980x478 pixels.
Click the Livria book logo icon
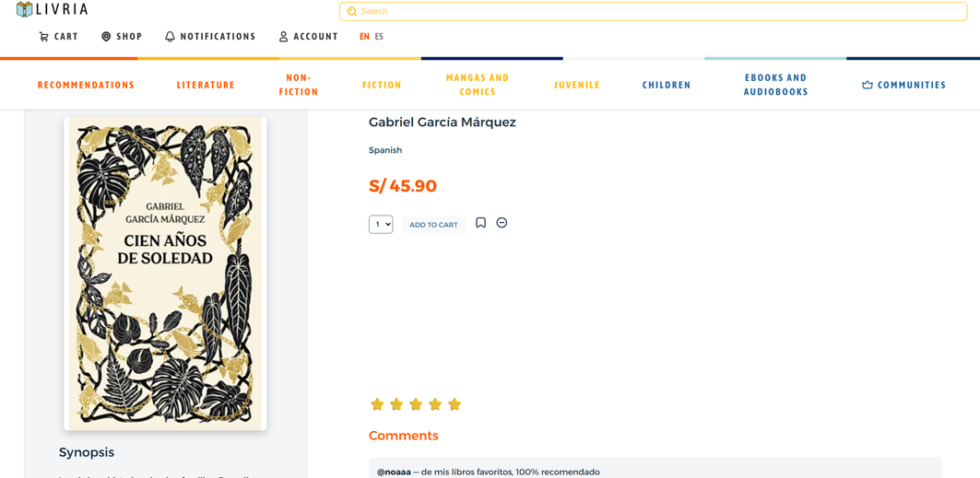coord(24,9)
